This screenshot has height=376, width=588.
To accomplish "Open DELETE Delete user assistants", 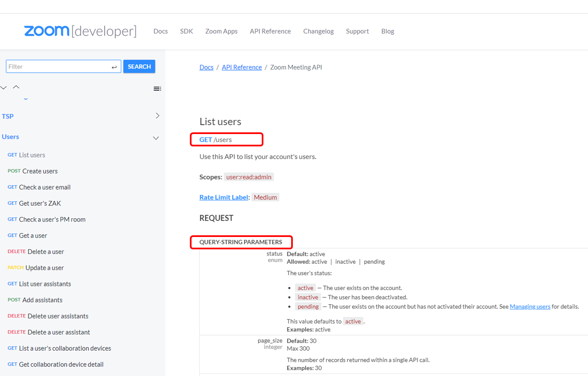I will (48, 316).
